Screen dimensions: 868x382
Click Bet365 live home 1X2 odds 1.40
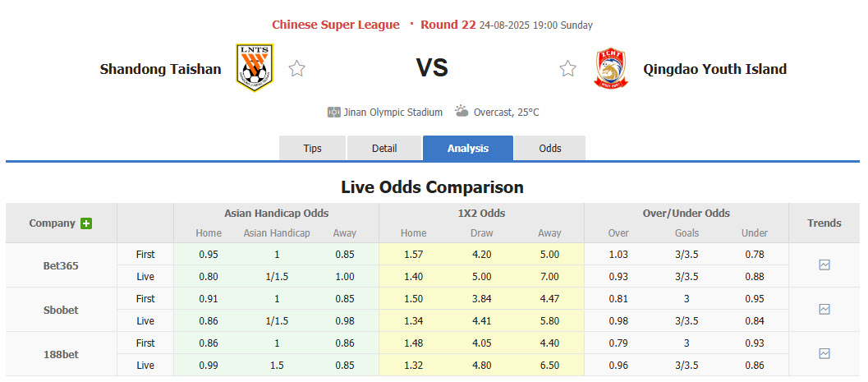click(x=413, y=277)
